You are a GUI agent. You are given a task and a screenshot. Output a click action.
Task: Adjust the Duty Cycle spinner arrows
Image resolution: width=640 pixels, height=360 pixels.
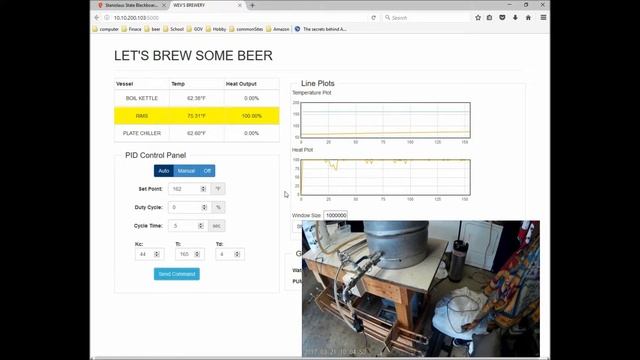[204, 207]
